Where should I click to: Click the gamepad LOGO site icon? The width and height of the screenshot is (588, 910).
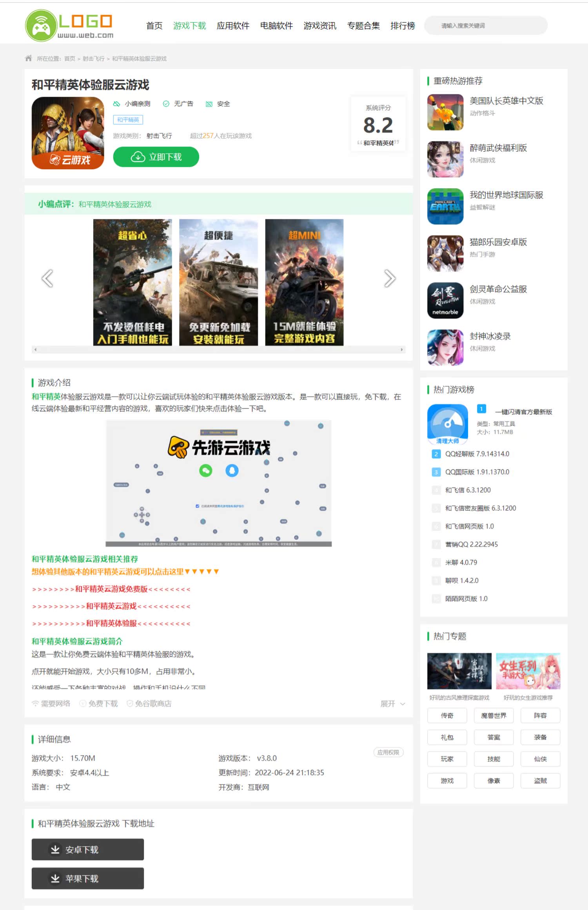(41, 26)
